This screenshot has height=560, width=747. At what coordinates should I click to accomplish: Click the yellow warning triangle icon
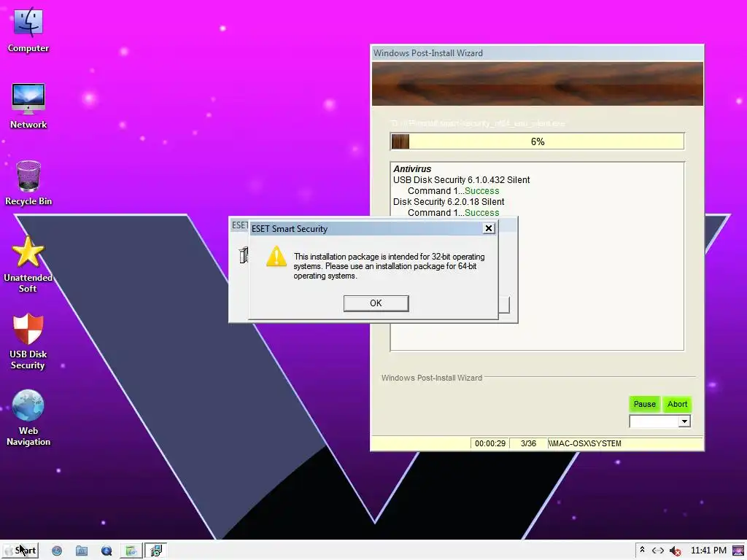coord(276,256)
